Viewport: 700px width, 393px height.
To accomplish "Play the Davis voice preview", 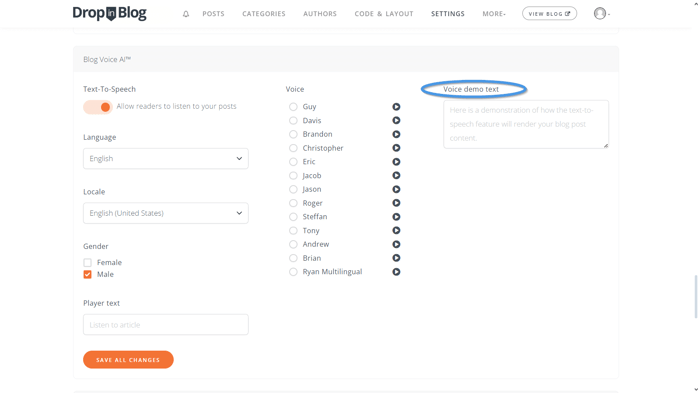I will pyautogui.click(x=396, y=121).
